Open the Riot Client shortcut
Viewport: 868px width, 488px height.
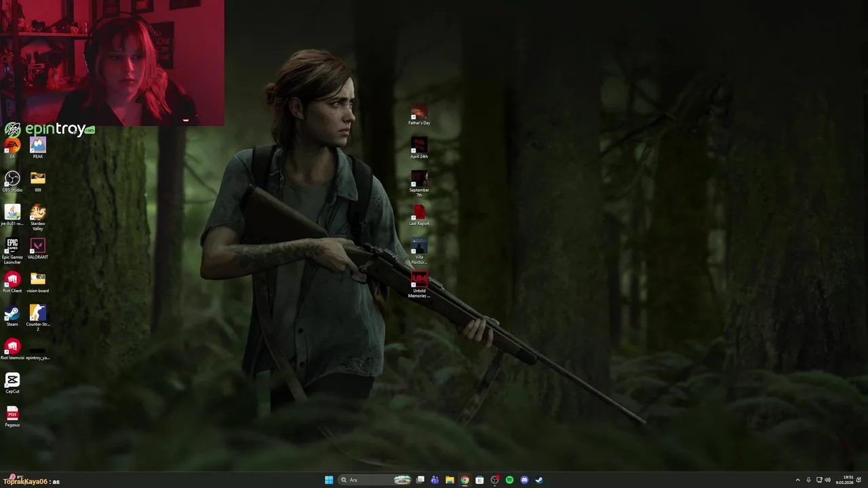(x=12, y=282)
